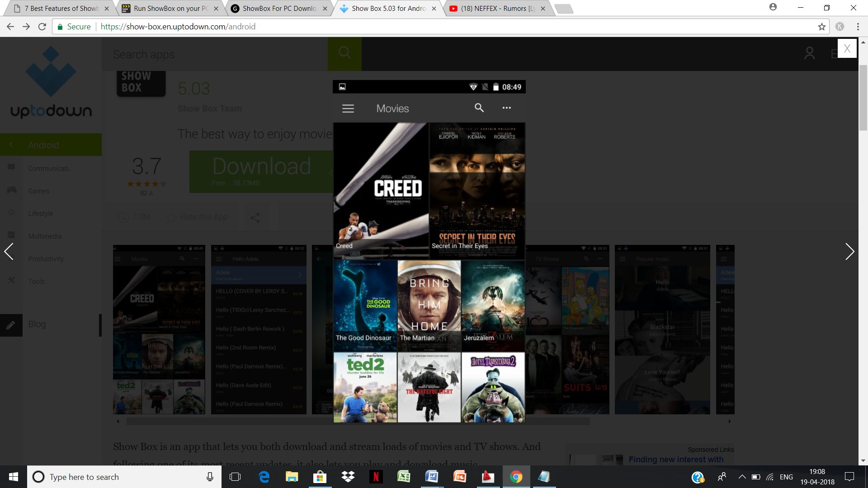The image size is (868, 488).
Task: Click the microphone icon in taskbar search
Action: pos(210,477)
